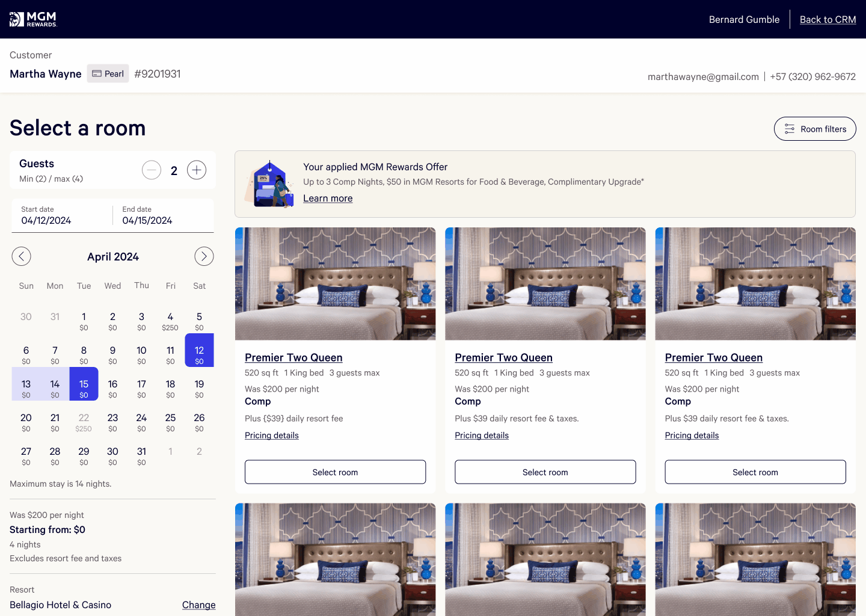
Task: Go to next month in calendar
Action: click(x=204, y=256)
